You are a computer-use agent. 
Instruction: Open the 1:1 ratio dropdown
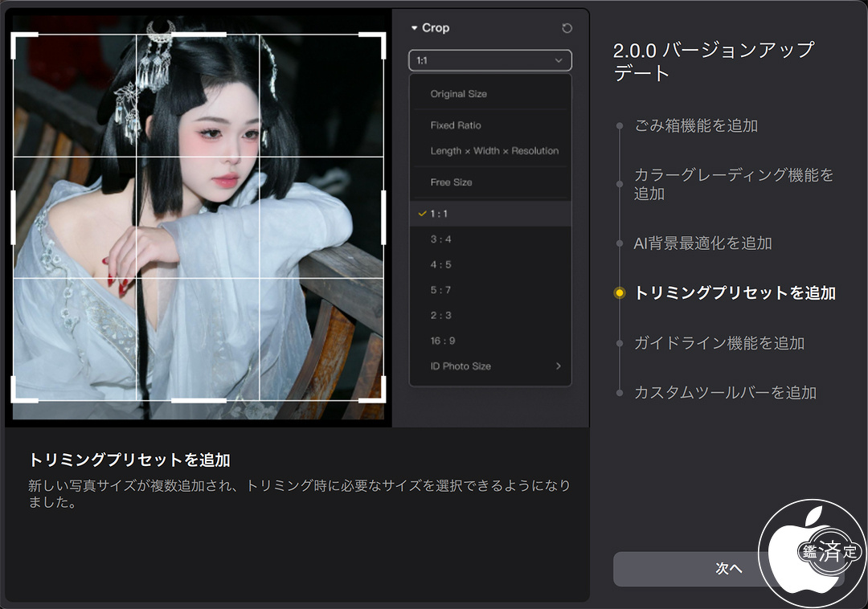pyautogui.click(x=489, y=60)
